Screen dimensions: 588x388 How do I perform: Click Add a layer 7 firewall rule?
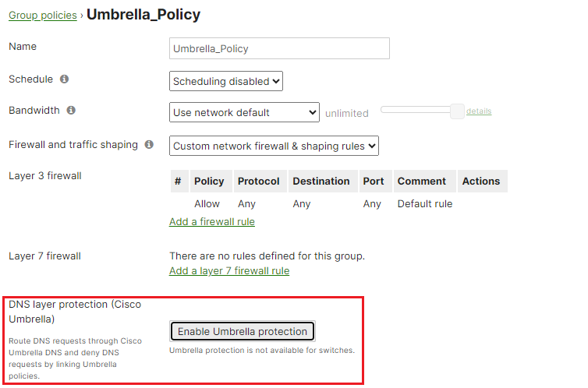[x=229, y=271]
